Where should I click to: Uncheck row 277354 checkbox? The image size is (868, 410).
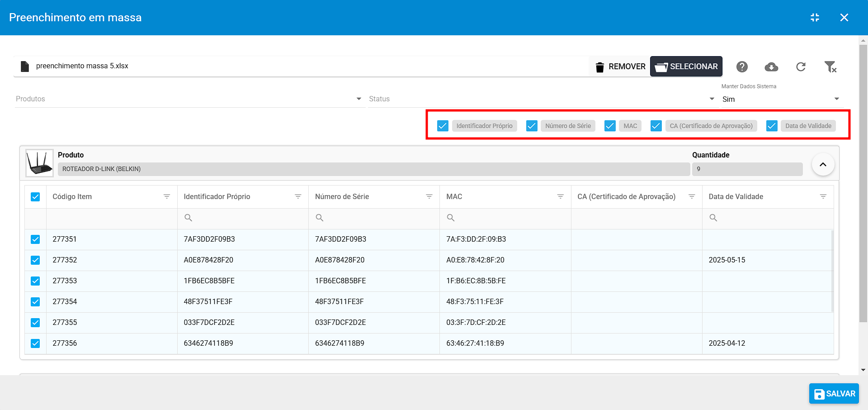pyautogui.click(x=35, y=302)
